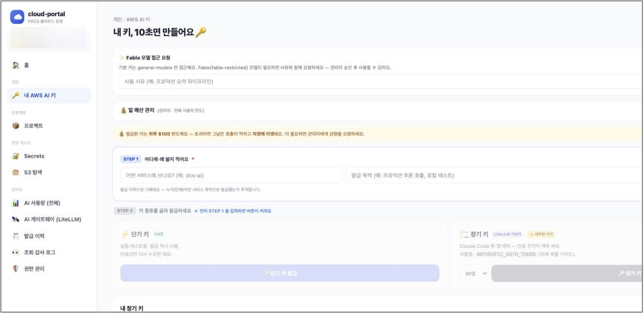Click the 단기 키 발급 button
The image size is (644, 313).
279,273
